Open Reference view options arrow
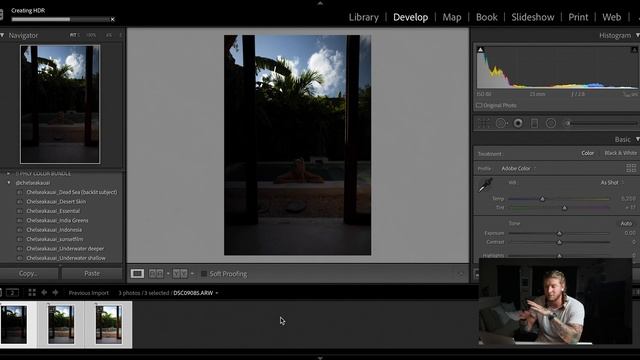The width and height of the screenshot is (640, 360). pyautogui.click(x=192, y=273)
